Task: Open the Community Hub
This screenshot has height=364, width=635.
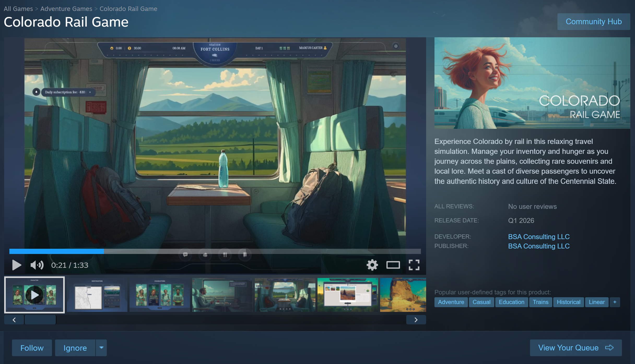Action: click(593, 22)
